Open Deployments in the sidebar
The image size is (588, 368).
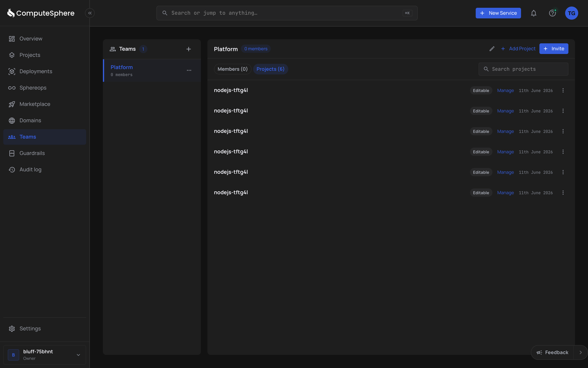[x=45, y=71]
